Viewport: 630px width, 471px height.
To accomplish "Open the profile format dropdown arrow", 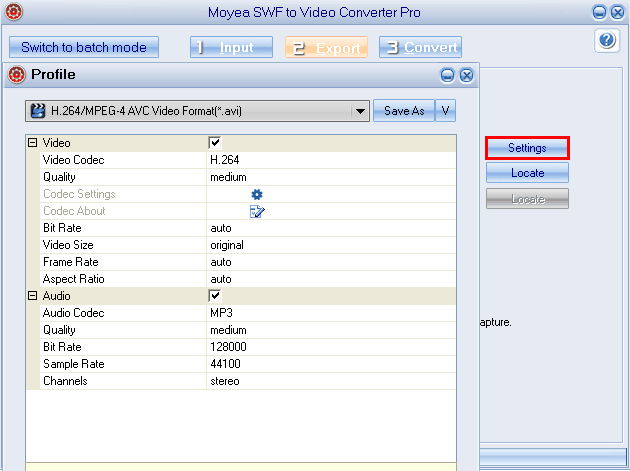I will pyautogui.click(x=360, y=111).
